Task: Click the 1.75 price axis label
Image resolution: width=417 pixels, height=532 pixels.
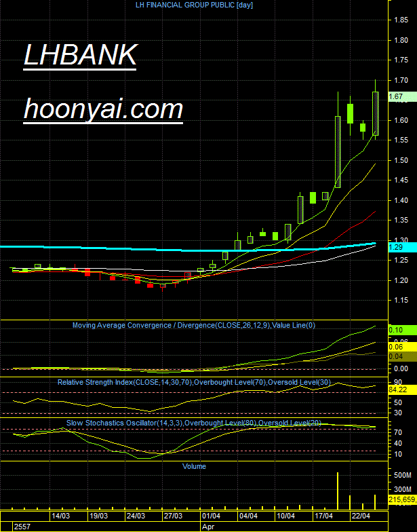Action: [401, 60]
